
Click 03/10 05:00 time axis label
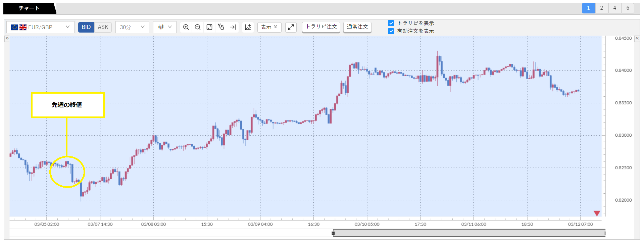pyautogui.click(x=367, y=224)
